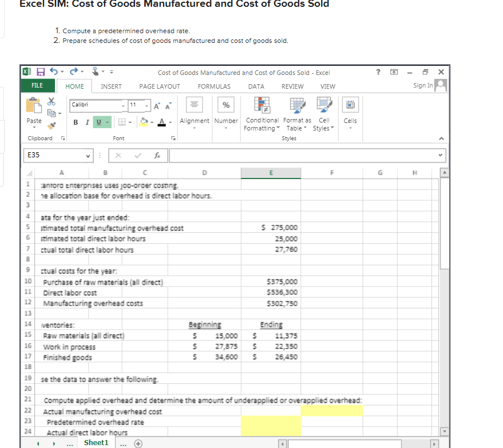Image resolution: width=503 pixels, height=448 pixels.
Task: Switch to the VIEW tab
Action: tap(327, 86)
